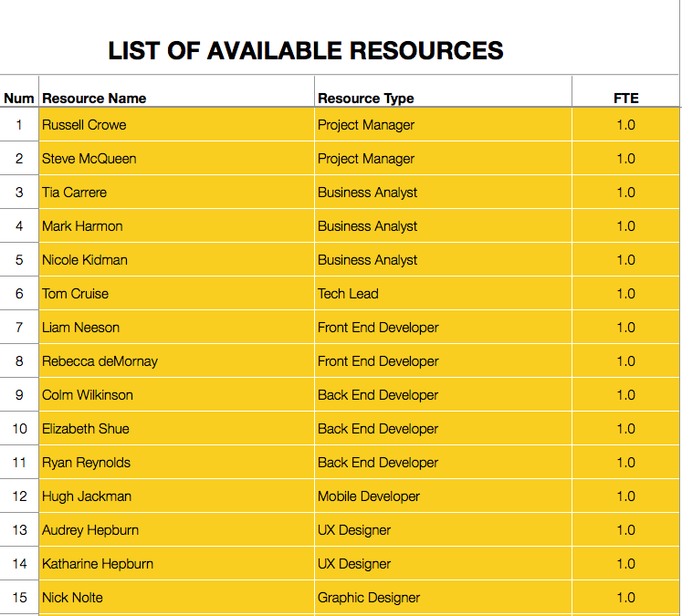
Task: Click the FTE 1.0 value for Nick Nolte
Action: coord(626,598)
